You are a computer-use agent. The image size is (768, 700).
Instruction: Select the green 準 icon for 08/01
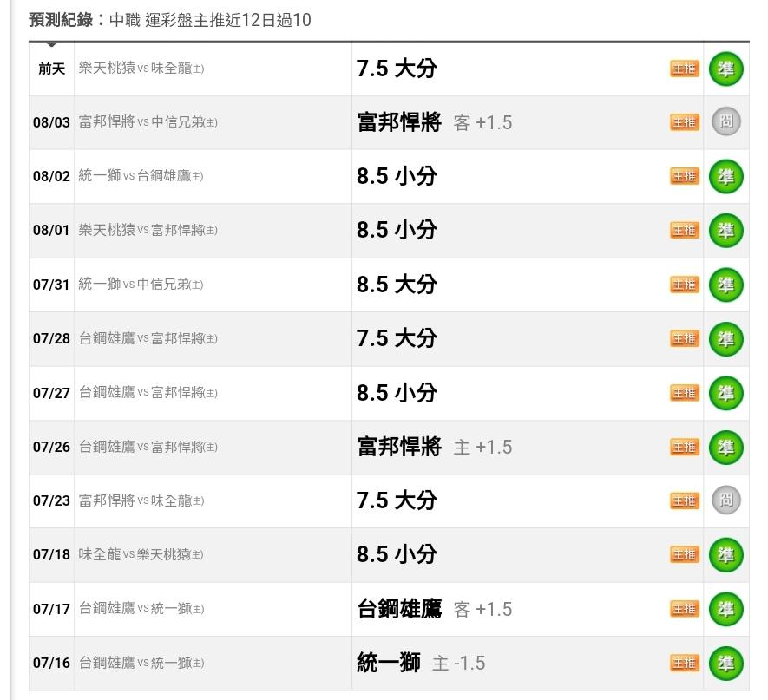coord(725,231)
